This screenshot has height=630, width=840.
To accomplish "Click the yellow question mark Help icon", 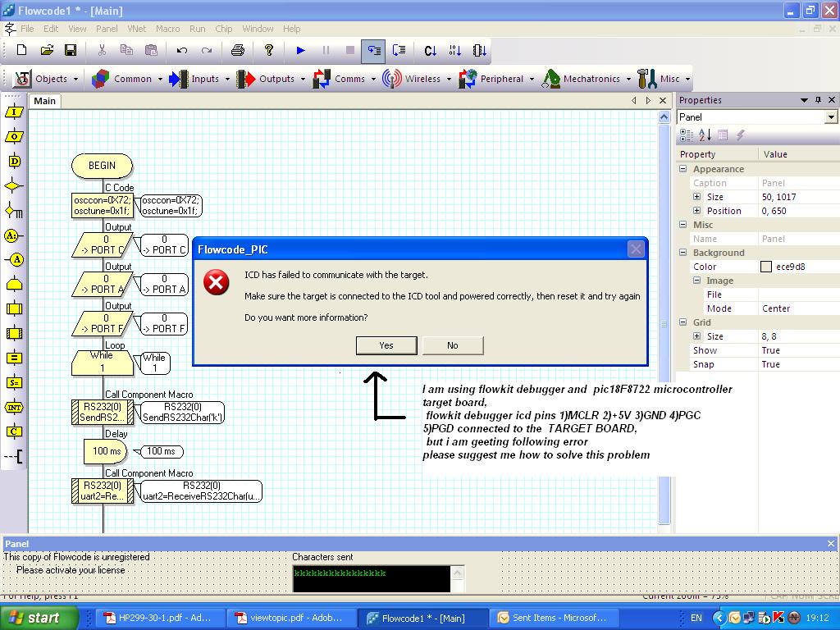I will 269,50.
